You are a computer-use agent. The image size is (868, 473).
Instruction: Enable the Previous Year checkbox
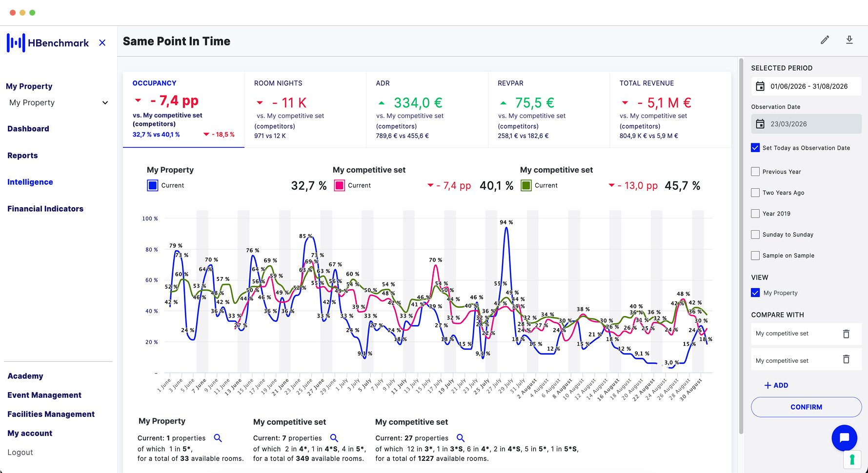pos(755,172)
